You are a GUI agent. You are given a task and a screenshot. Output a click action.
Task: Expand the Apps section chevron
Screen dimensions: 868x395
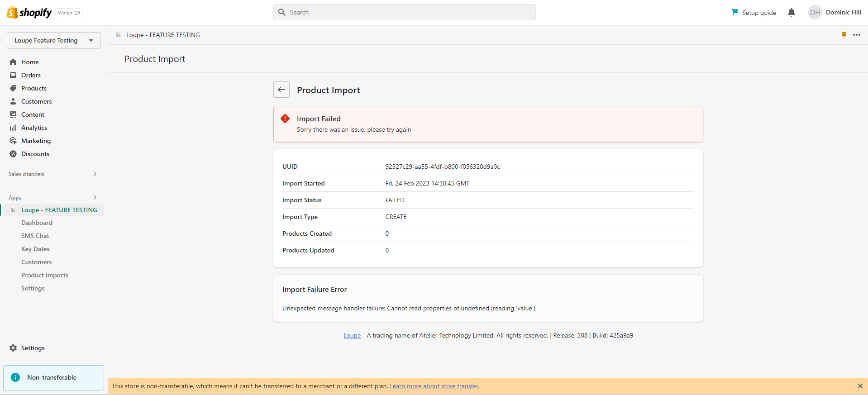tap(95, 197)
